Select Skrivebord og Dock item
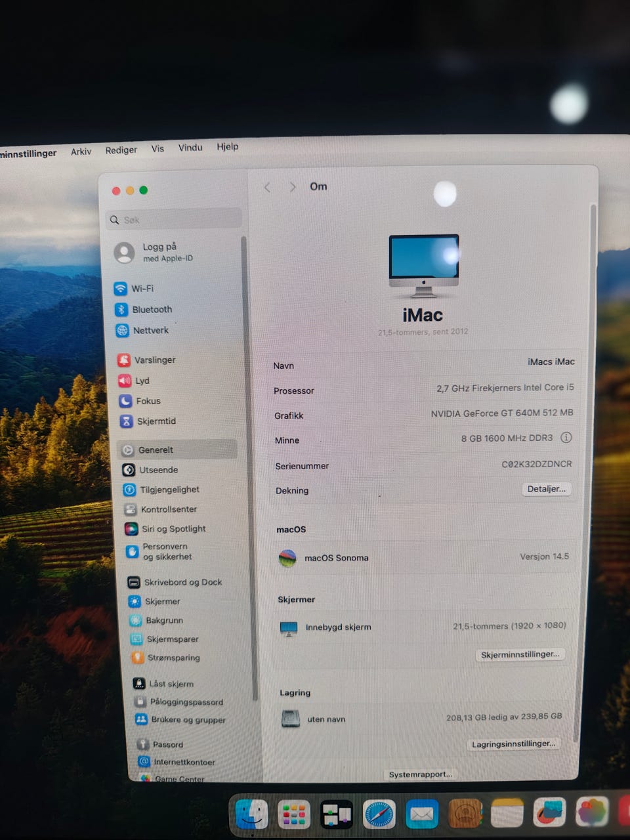 [x=175, y=582]
